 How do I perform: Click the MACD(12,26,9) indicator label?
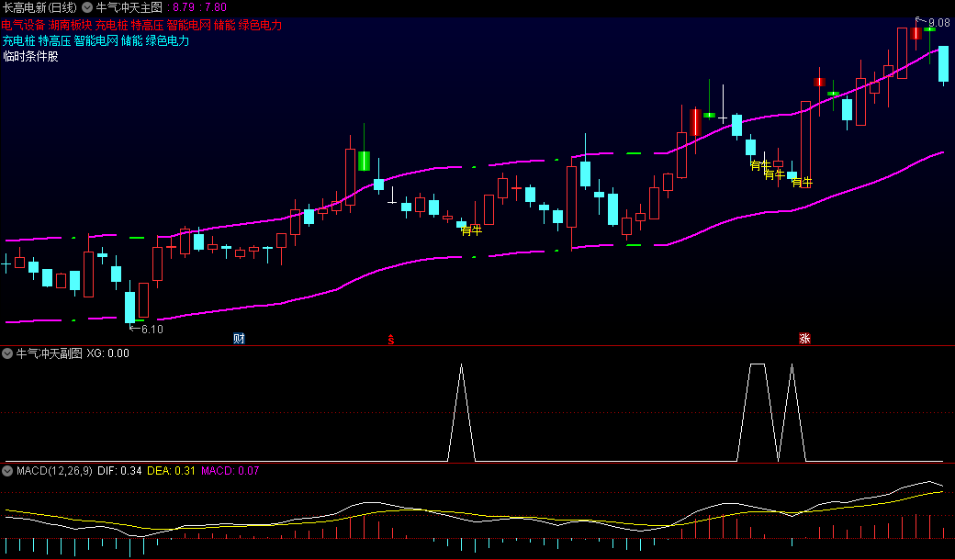coord(55,471)
